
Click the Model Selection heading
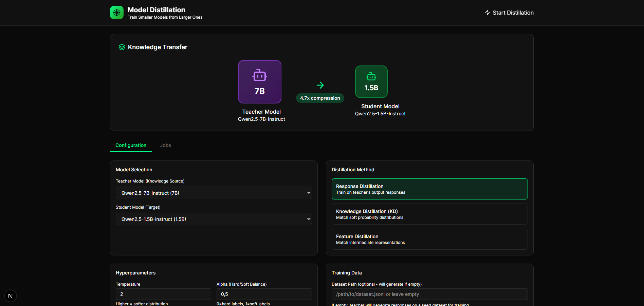click(x=134, y=170)
